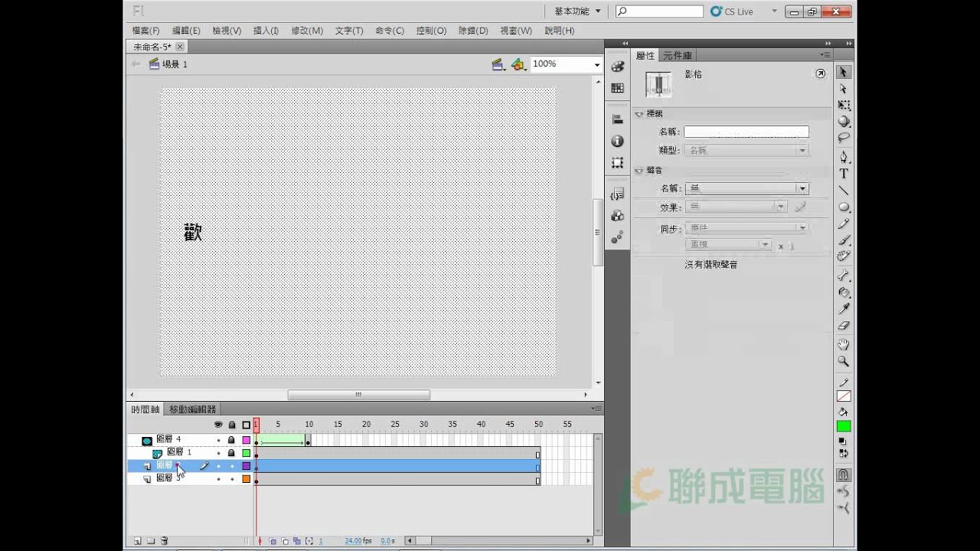Select the 3D Rotation tool

tap(843, 121)
